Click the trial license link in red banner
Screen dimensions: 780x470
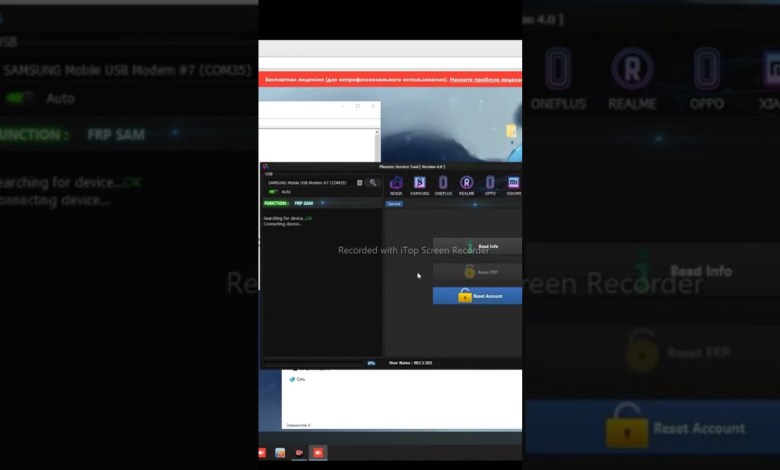tap(486, 80)
